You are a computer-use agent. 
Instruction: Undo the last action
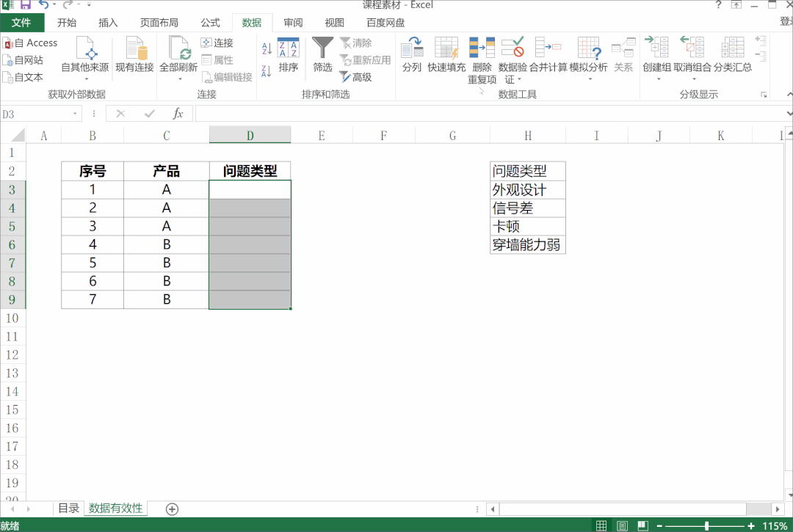click(43, 5)
